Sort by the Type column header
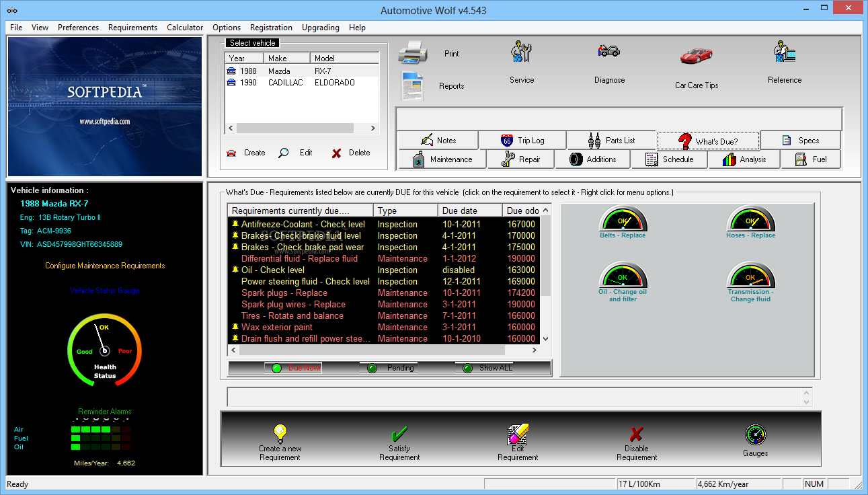This screenshot has width=868, height=495. [x=406, y=211]
